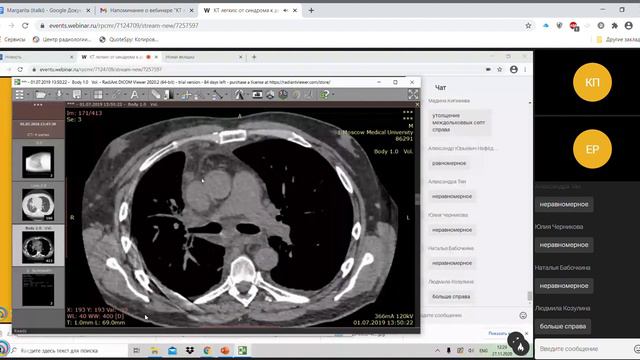This screenshot has height=360, width=640.
Task: Select the lung window series thumbnail
Action: tap(38, 205)
